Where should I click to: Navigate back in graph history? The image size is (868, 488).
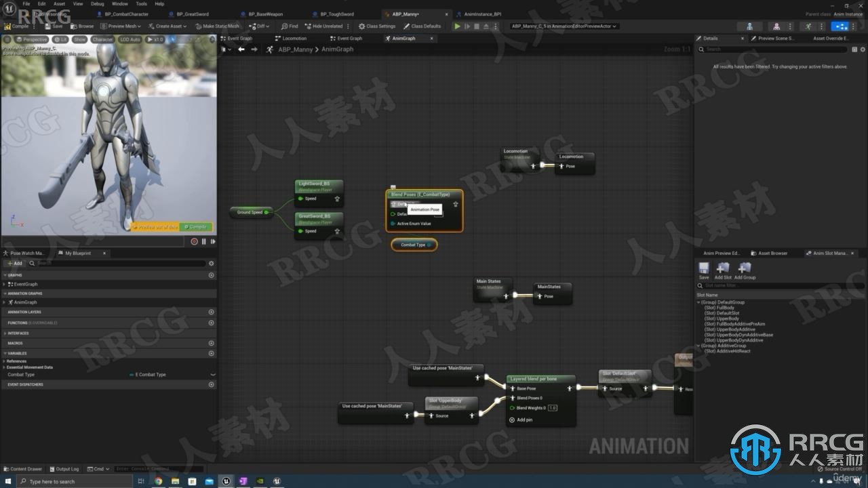coord(241,49)
